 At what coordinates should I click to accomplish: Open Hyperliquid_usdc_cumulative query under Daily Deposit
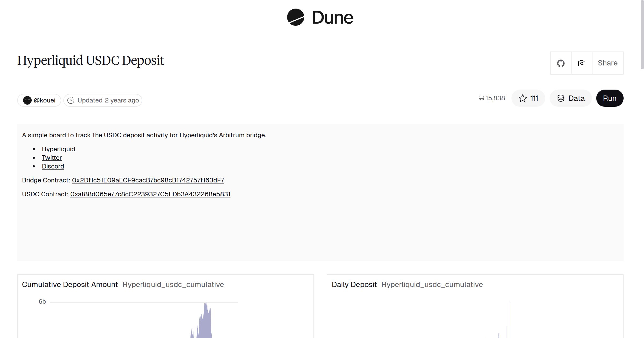coord(432,284)
